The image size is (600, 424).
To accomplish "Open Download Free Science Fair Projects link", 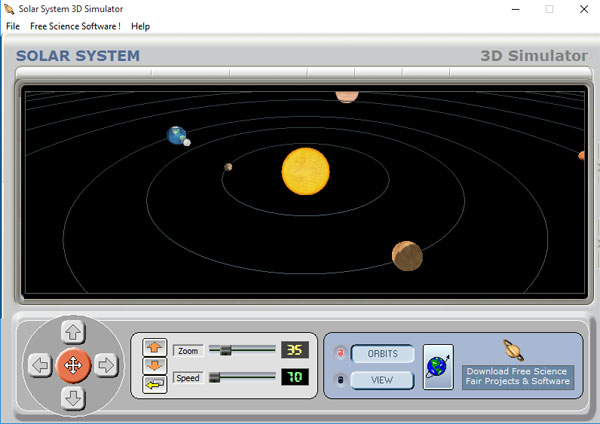I will 517,376.
